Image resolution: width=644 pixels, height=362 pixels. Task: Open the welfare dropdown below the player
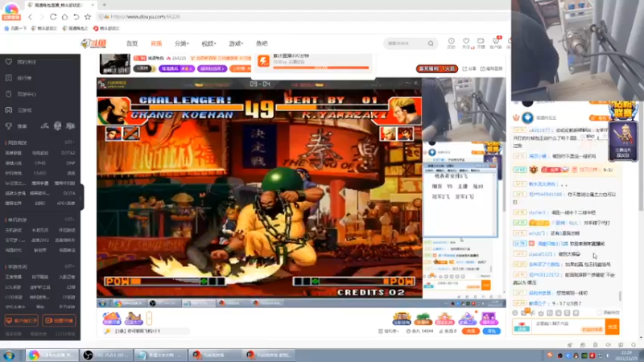tap(388, 331)
